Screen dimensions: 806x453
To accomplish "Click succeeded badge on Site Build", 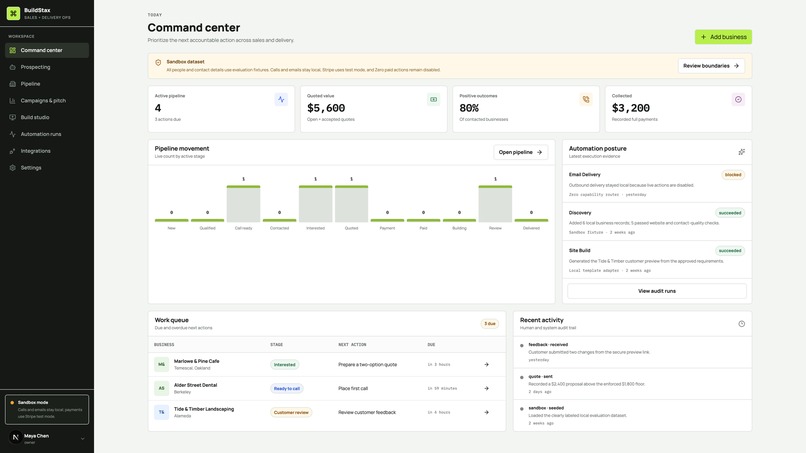I will point(730,251).
